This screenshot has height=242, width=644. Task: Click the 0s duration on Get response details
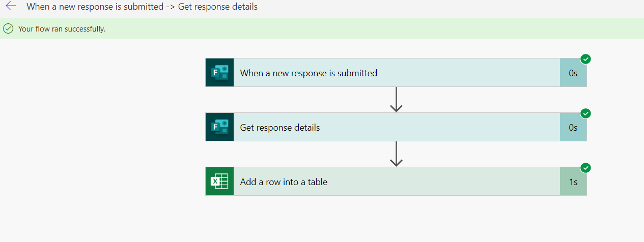(x=573, y=127)
